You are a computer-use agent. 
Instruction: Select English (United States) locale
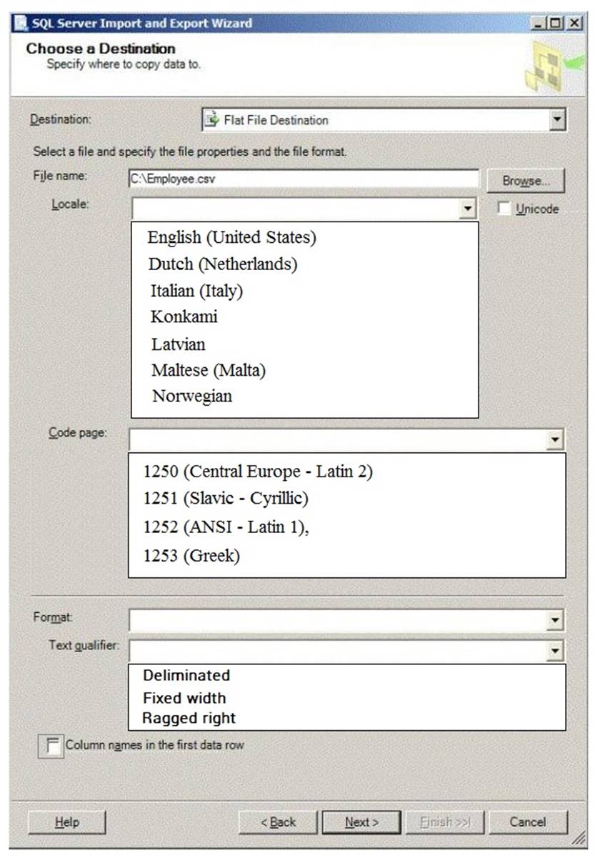click(231, 237)
